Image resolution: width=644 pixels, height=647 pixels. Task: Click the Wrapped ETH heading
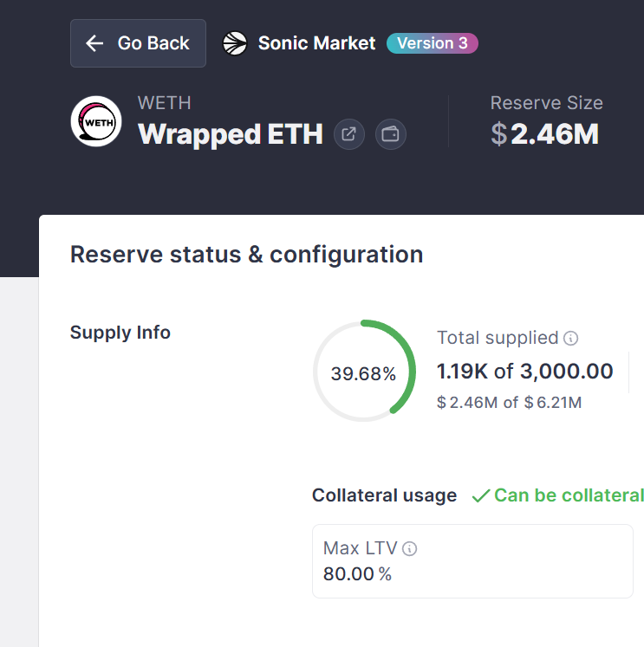tap(231, 134)
